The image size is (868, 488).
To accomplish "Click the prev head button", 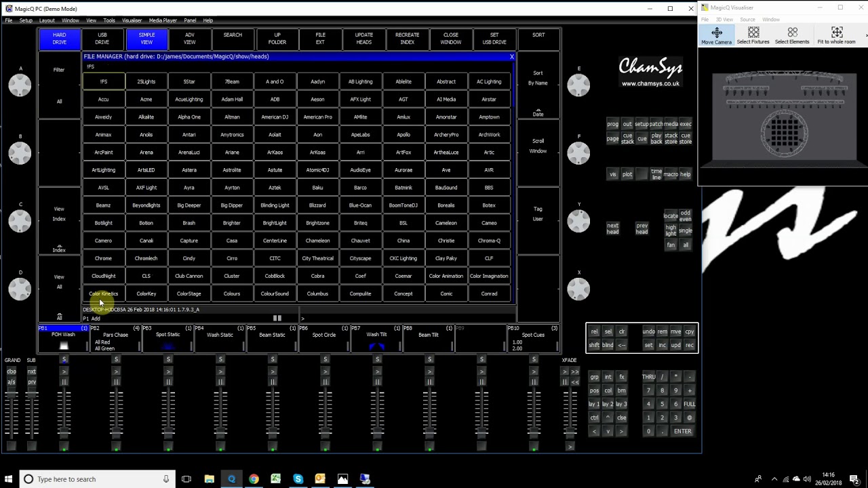I will [x=642, y=228].
